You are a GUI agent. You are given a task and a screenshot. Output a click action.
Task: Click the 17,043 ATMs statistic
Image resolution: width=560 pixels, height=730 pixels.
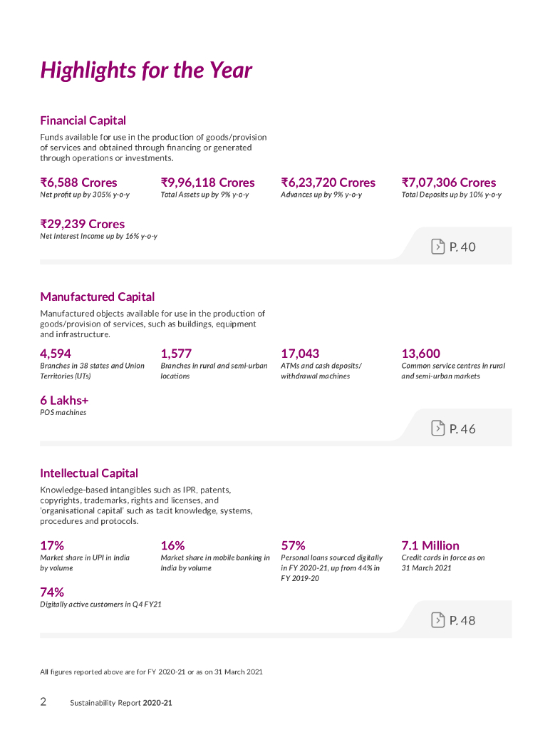300,354
